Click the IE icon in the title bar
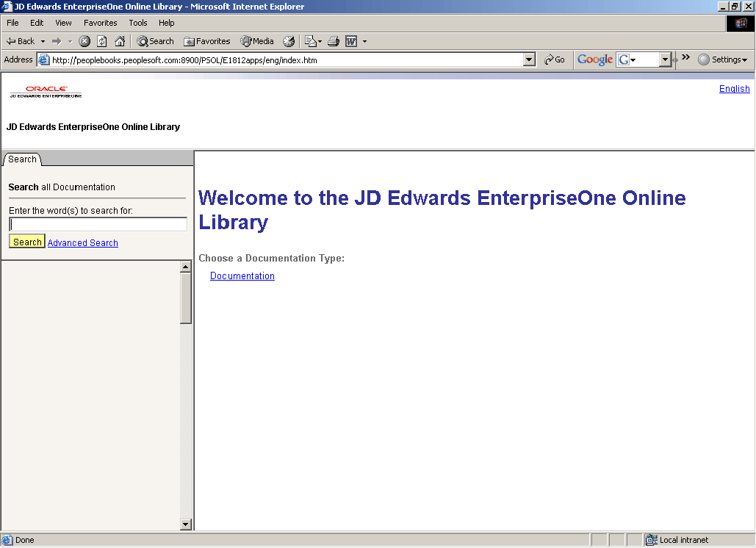The image size is (756, 548). (x=7, y=7)
